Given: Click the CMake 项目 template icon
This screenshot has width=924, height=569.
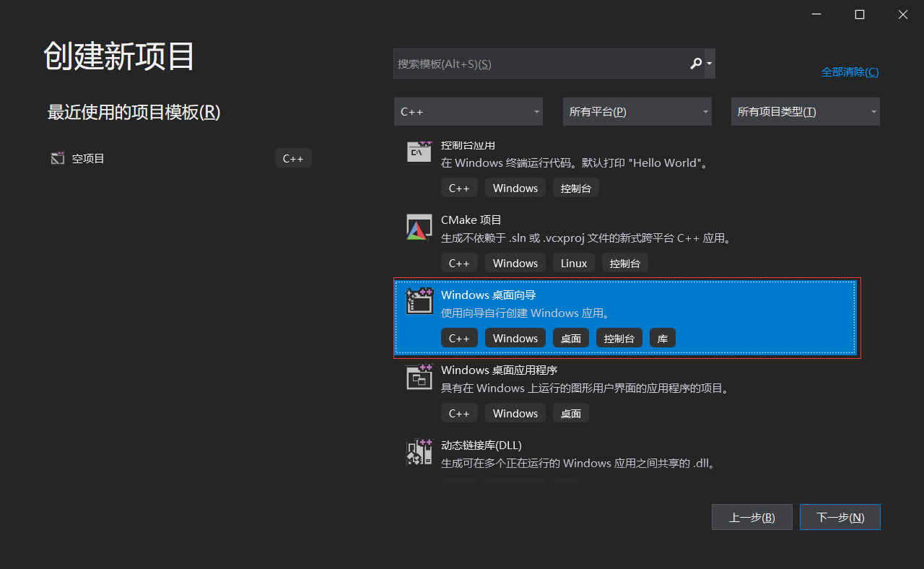Looking at the screenshot, I should coord(419,227).
